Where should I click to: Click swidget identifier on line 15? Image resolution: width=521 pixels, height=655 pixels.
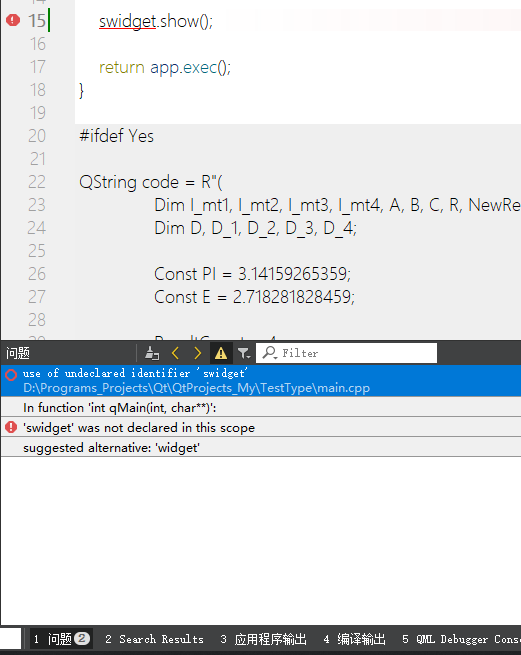tap(127, 21)
